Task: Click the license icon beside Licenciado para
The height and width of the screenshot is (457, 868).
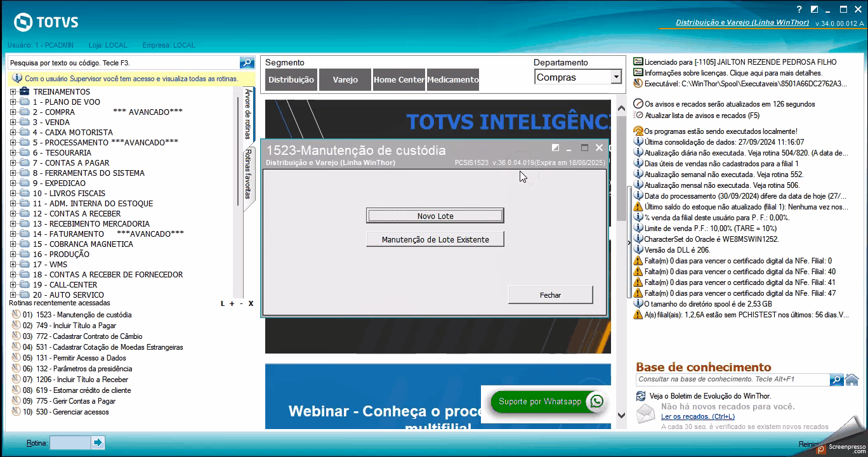Action: tap(638, 62)
